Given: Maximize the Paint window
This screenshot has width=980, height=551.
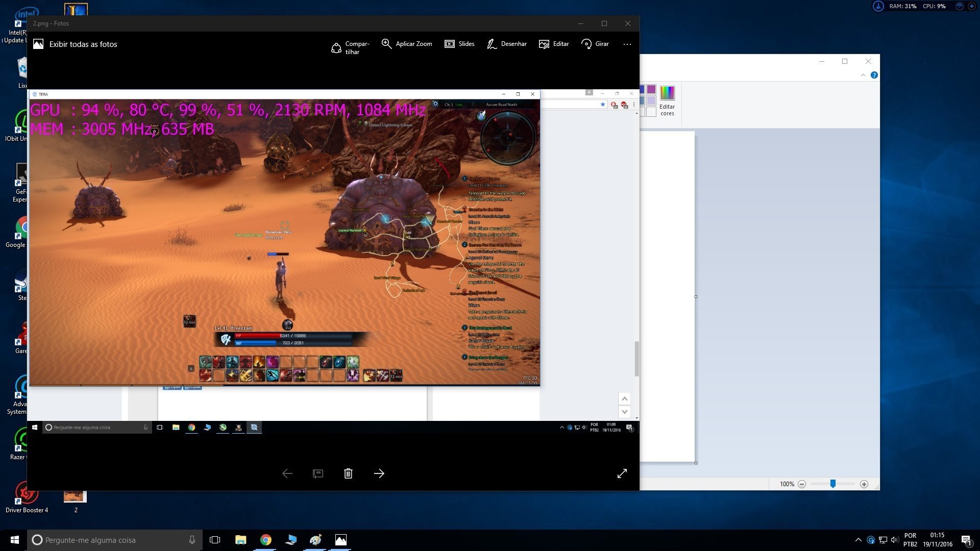Looking at the screenshot, I should point(845,61).
